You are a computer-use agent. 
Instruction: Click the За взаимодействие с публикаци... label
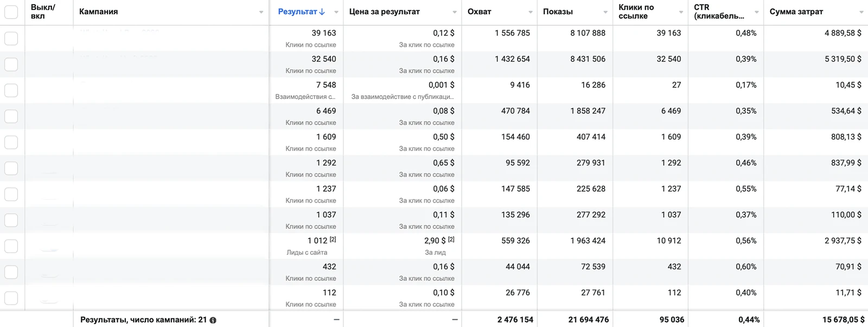click(x=403, y=97)
